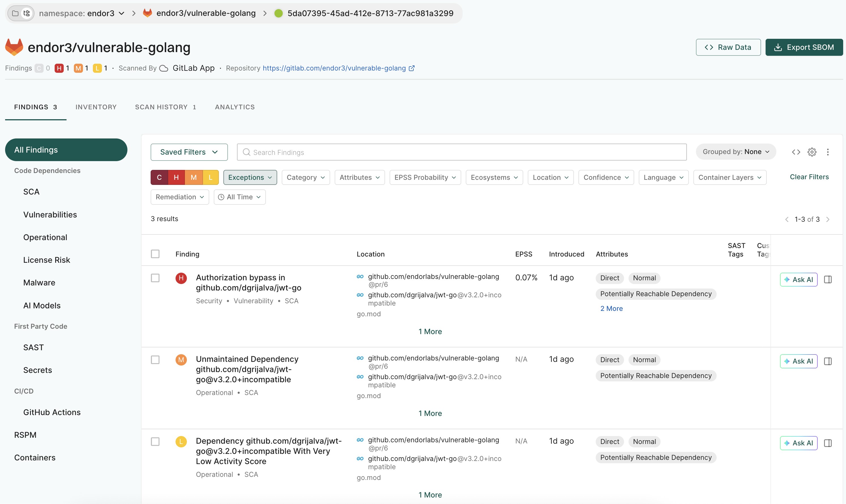The height and width of the screenshot is (504, 846).
Task: Open the three-dot more options menu
Action: pyautogui.click(x=828, y=152)
